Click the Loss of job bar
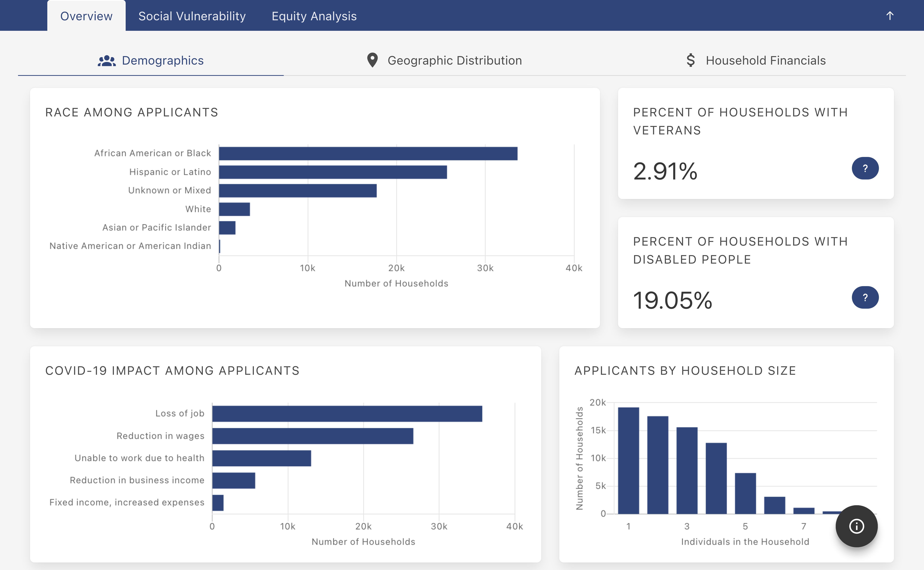 [347, 414]
